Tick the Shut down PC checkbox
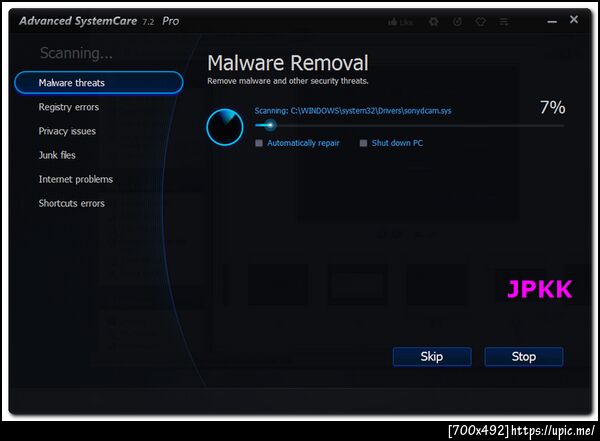Image resolution: width=600 pixels, height=441 pixels. click(364, 143)
